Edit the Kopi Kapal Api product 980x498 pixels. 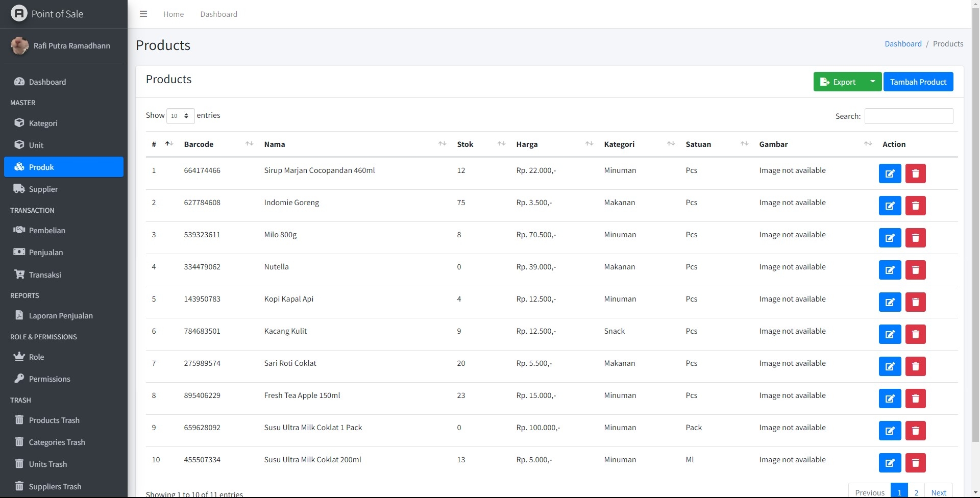pos(890,302)
